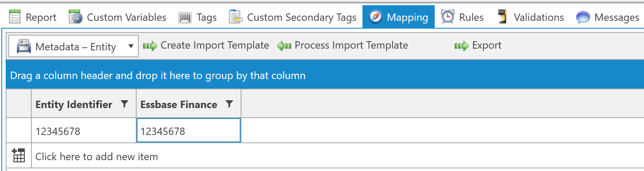The height and width of the screenshot is (171, 644).
Task: Open the Essbase Finance column filter
Action: [x=229, y=104]
